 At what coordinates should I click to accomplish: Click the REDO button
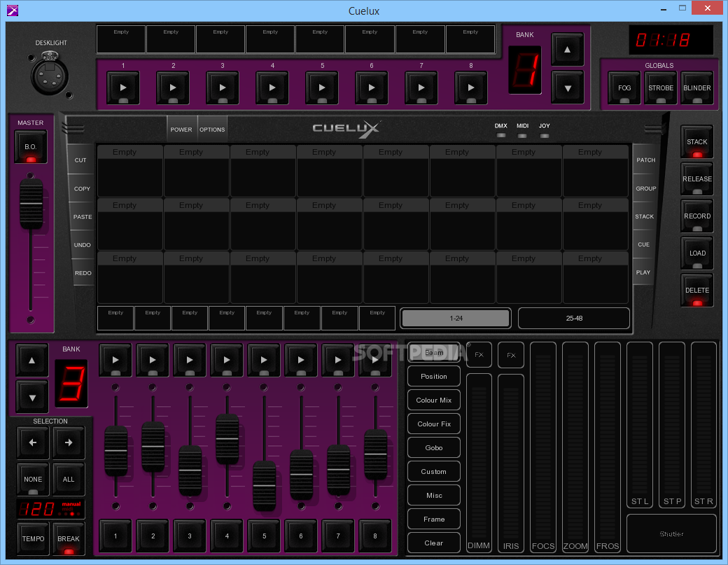pyautogui.click(x=83, y=273)
